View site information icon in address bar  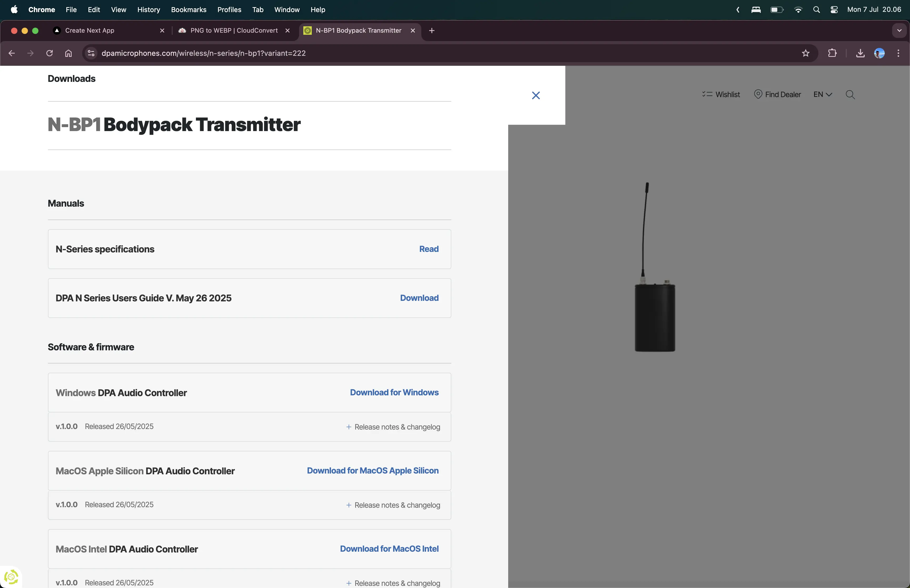click(x=91, y=53)
